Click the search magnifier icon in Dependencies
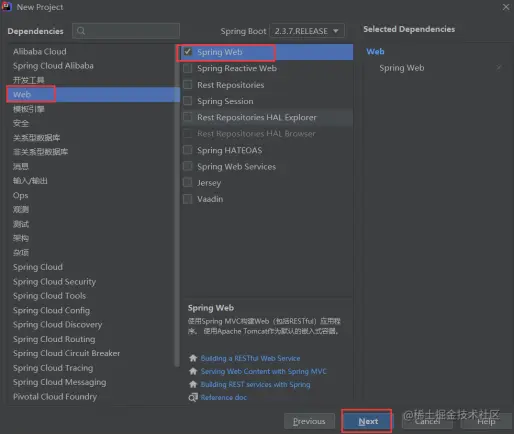The width and height of the screenshot is (514, 435). tap(81, 31)
